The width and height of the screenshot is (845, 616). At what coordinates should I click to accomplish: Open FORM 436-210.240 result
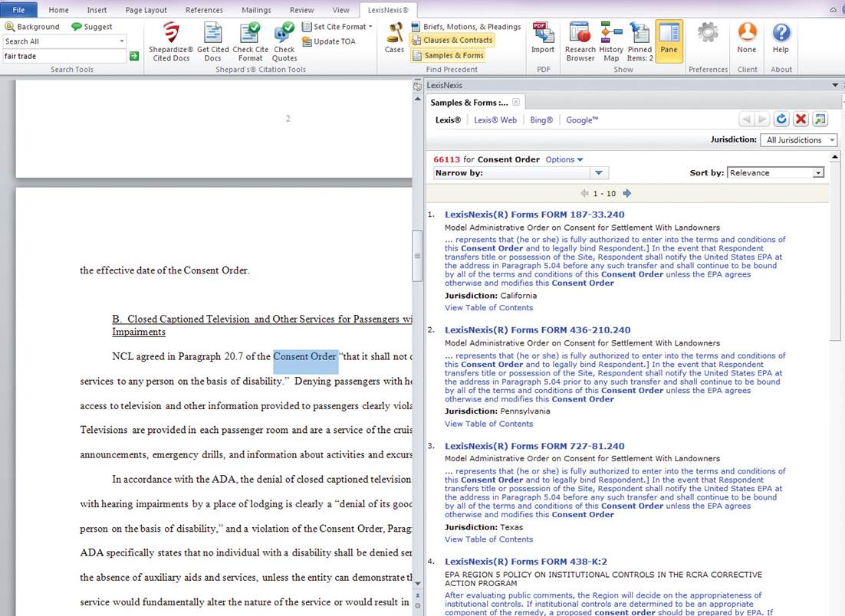(x=538, y=330)
